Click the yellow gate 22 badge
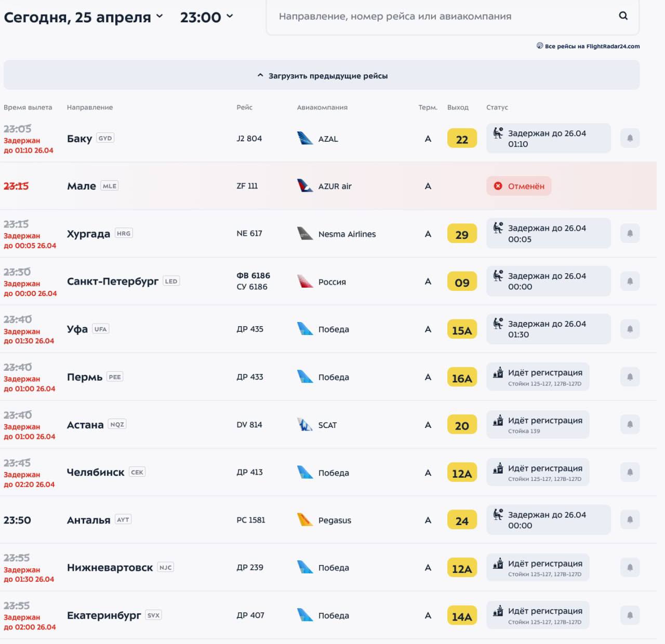 [x=462, y=139]
